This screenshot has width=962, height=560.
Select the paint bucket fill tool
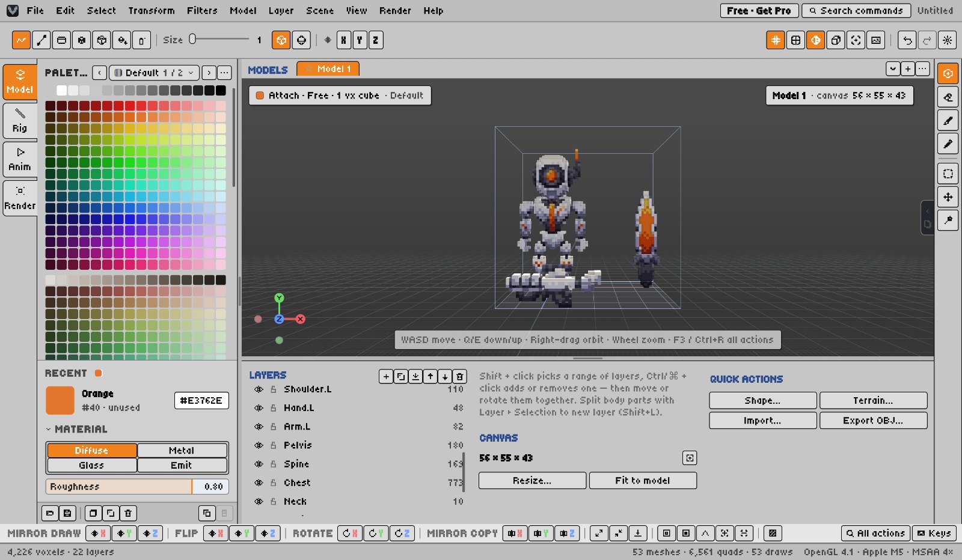point(122,40)
